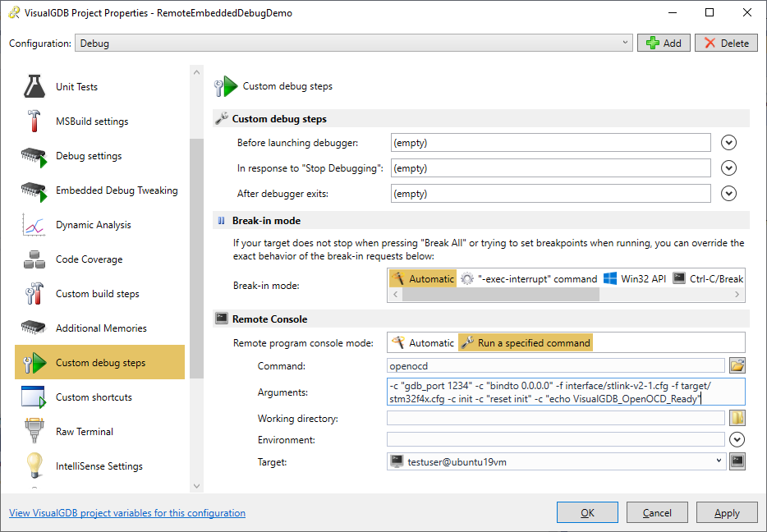Open the Target testuser@ubuntu19vm dropdown
Viewport: 767px width, 532px height.
(x=556, y=461)
